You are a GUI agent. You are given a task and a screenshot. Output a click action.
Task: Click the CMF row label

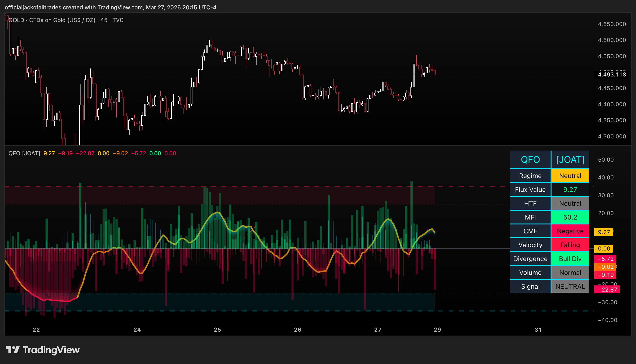[x=530, y=231]
